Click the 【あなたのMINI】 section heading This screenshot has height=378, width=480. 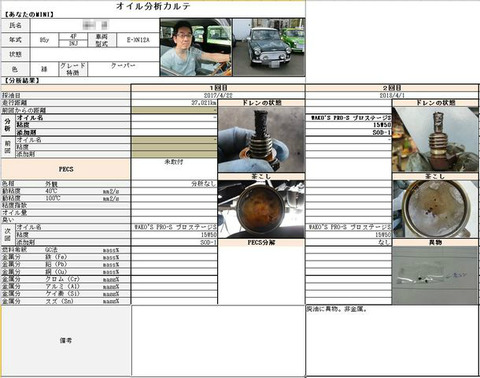29,15
